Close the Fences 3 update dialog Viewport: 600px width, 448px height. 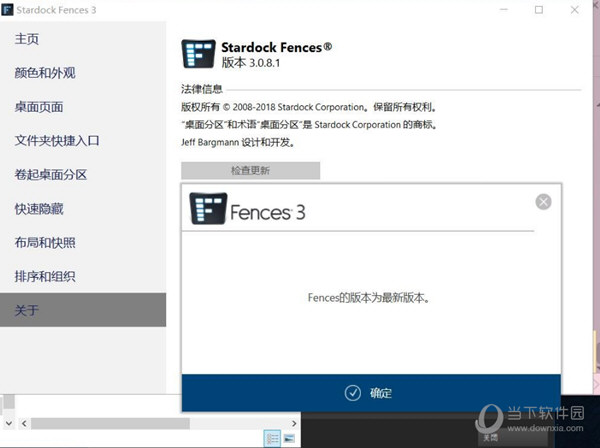click(x=543, y=202)
